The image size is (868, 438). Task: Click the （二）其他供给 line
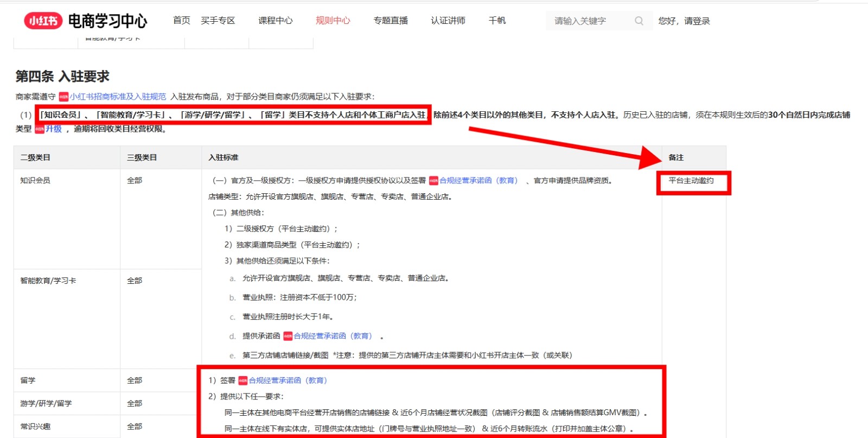click(237, 213)
